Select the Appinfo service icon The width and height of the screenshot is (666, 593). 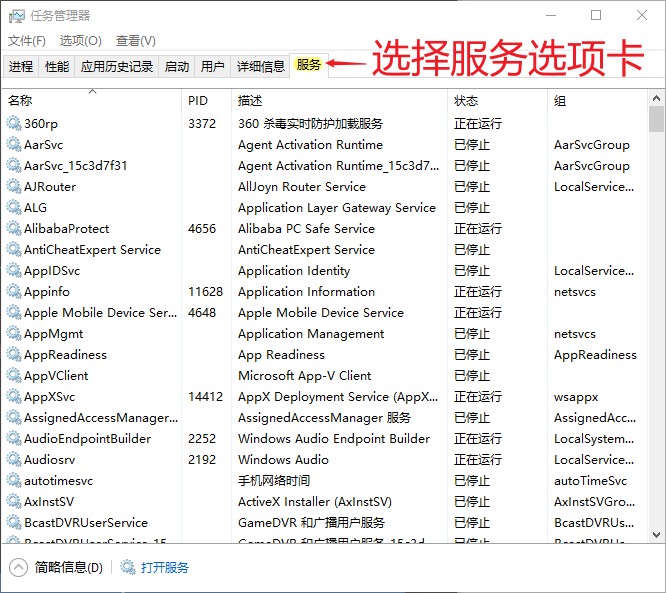click(x=14, y=291)
